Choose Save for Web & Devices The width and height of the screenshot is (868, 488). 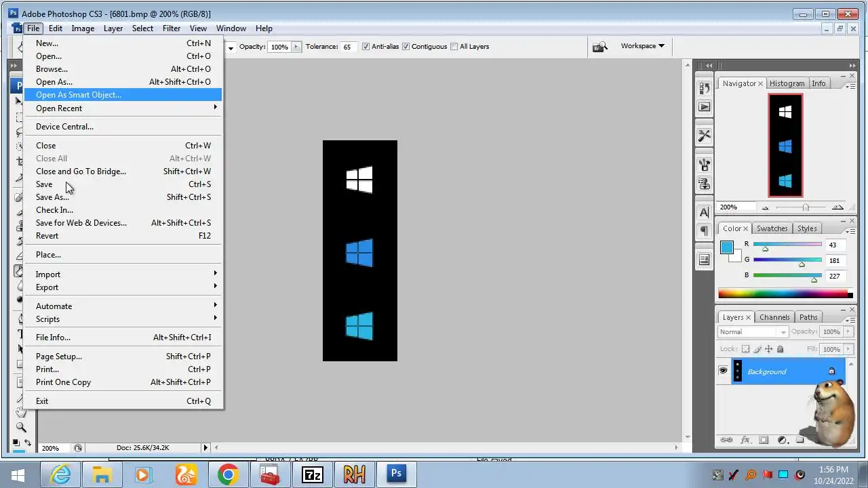pos(123,223)
